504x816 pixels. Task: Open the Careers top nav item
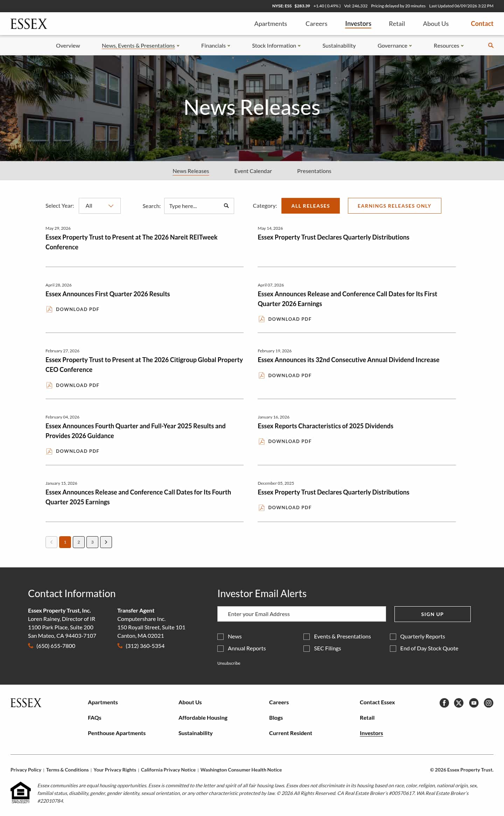(x=316, y=24)
